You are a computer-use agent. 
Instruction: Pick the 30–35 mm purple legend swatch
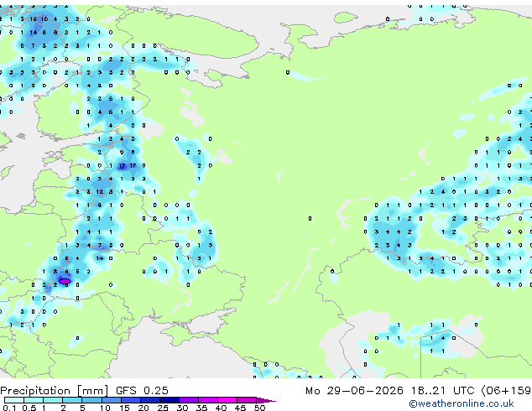click(189, 400)
